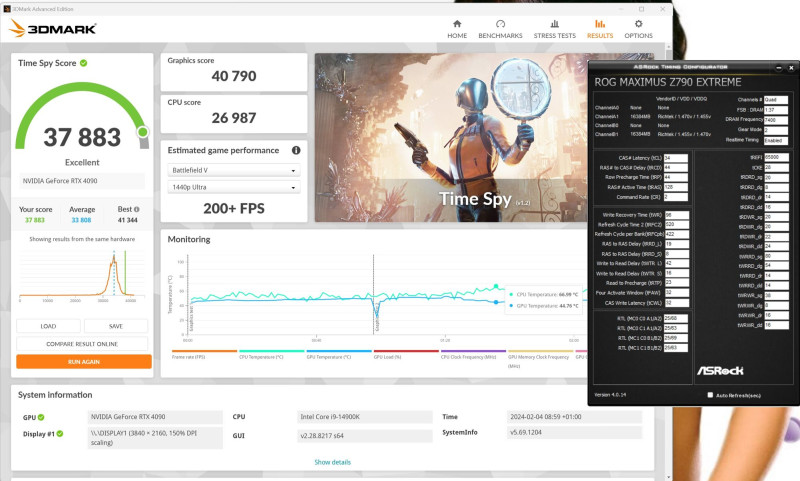Toggle the Frame rate (FPS) chart legend
This screenshot has width=800, height=481.
(x=204, y=354)
